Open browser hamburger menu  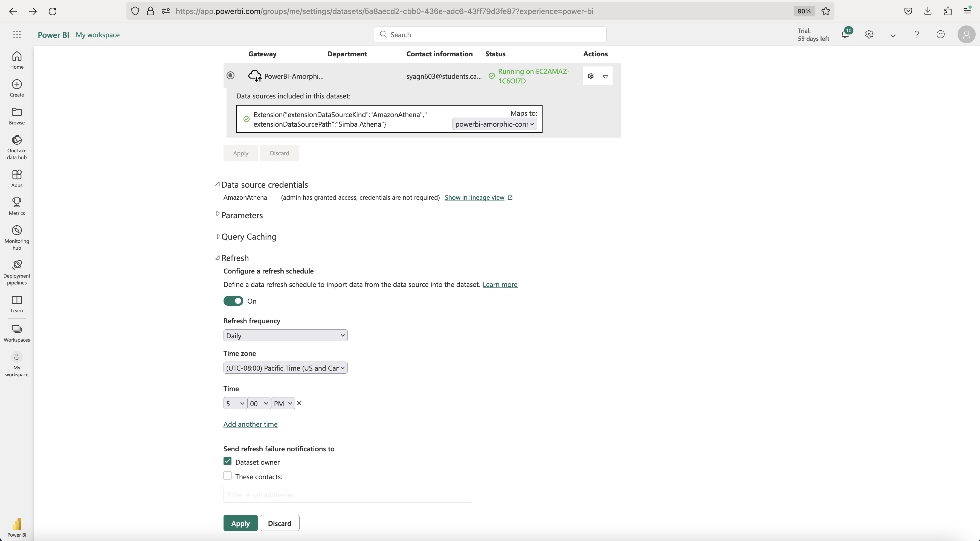[967, 11]
